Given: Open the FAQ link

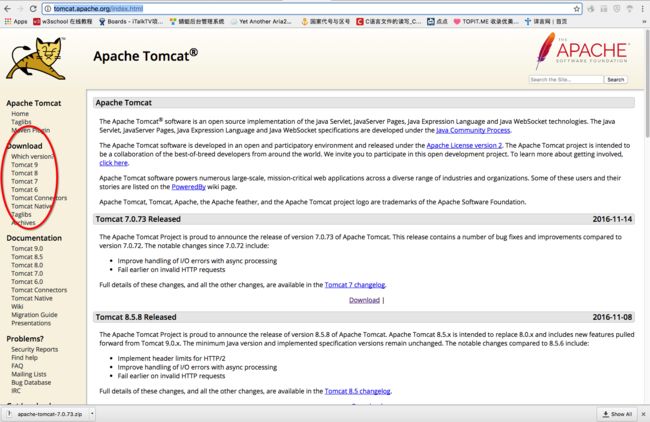Looking at the screenshot, I should coord(17,366).
